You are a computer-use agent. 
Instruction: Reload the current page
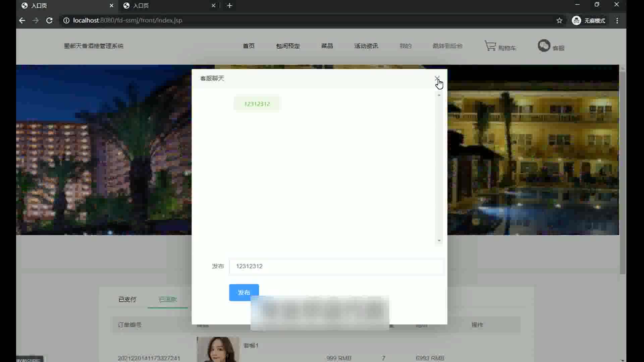coord(49,20)
